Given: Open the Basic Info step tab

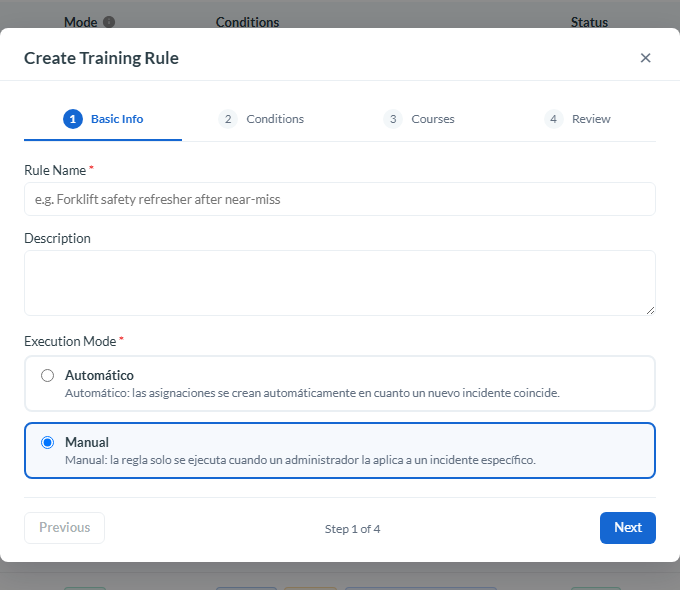Looking at the screenshot, I should (103, 119).
